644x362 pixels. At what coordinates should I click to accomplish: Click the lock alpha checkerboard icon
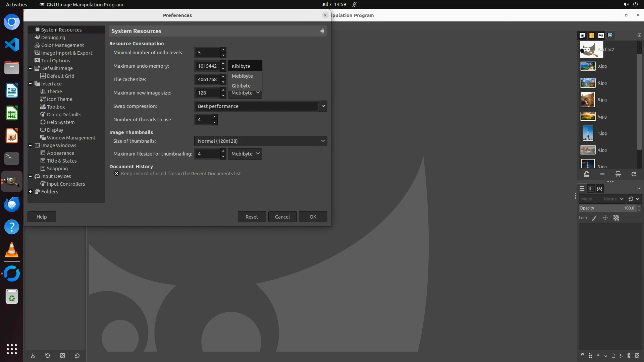tap(616, 218)
